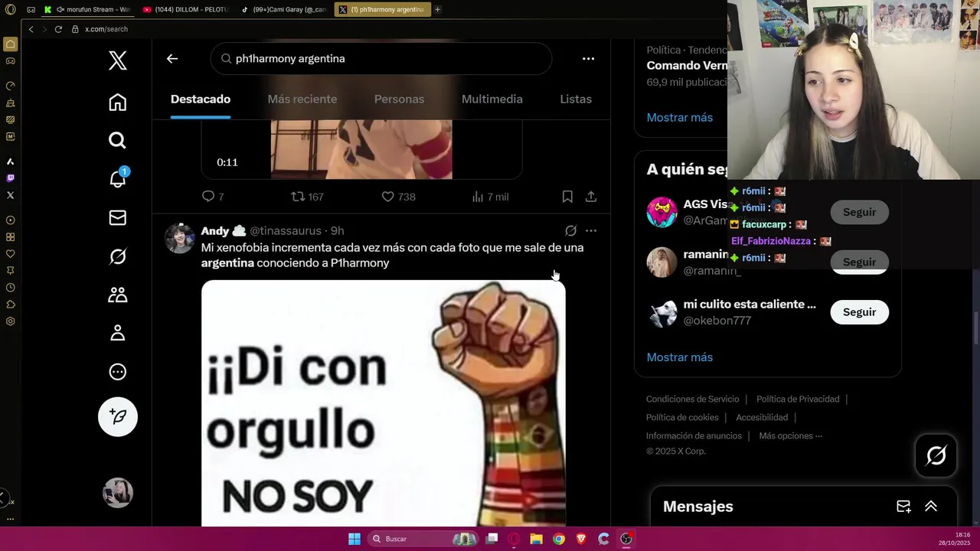Open Accesibilidad link
Image resolution: width=980 pixels, height=551 pixels.
[x=762, y=417]
